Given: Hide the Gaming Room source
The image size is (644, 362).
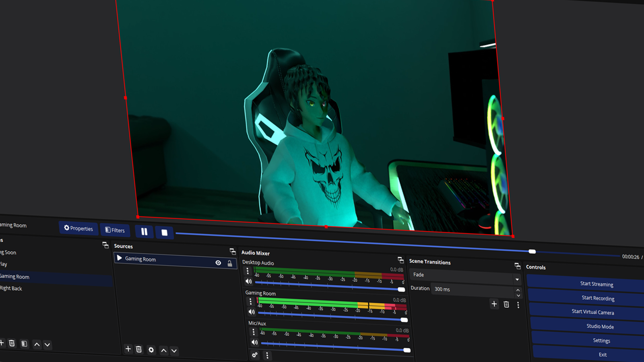Looking at the screenshot, I should tap(218, 263).
